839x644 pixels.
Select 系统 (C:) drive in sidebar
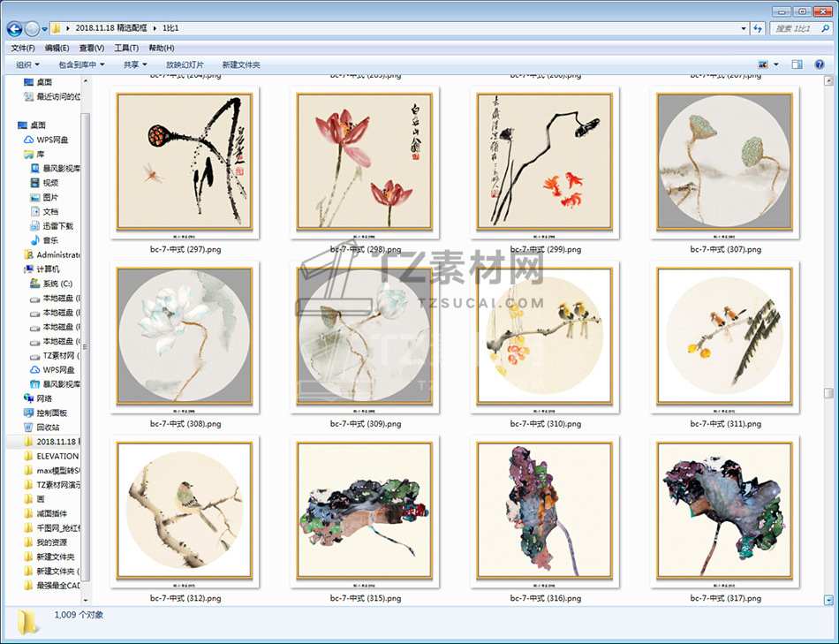[57, 284]
